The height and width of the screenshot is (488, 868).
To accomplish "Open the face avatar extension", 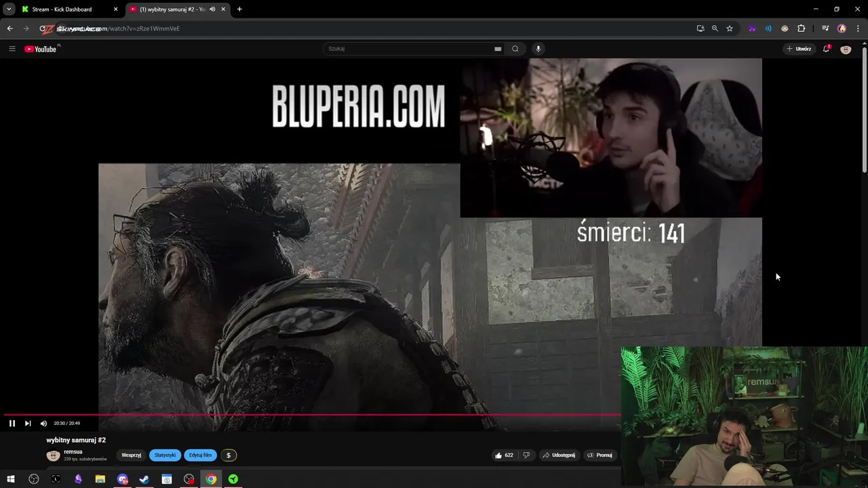I will (x=785, y=28).
